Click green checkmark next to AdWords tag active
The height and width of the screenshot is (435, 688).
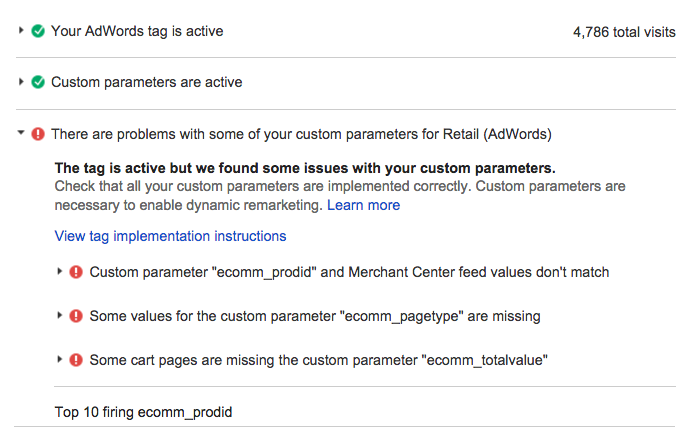click(x=38, y=31)
